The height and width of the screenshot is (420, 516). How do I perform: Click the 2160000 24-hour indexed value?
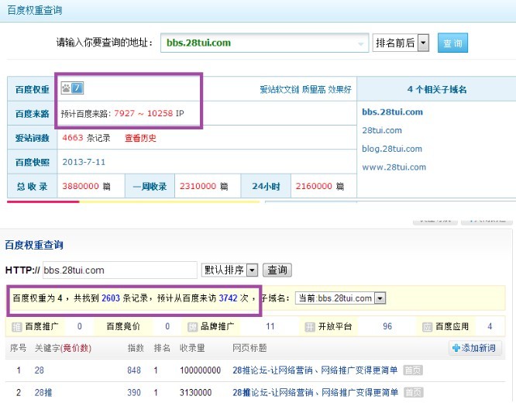pos(314,186)
